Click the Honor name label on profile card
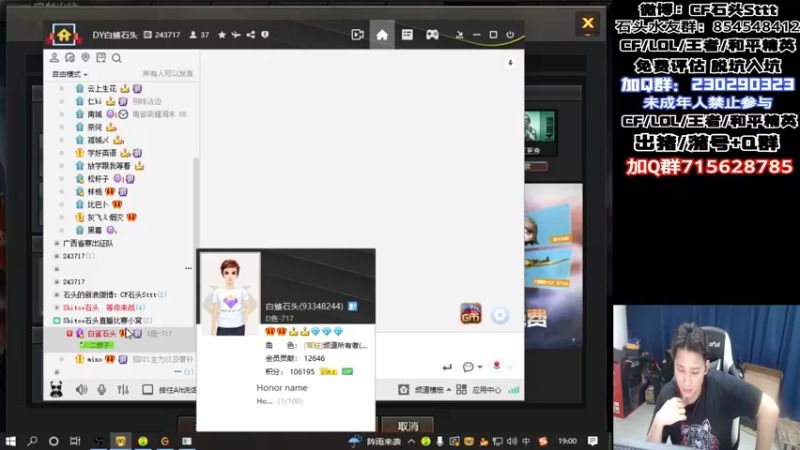The height and width of the screenshot is (450, 800). coord(282,388)
